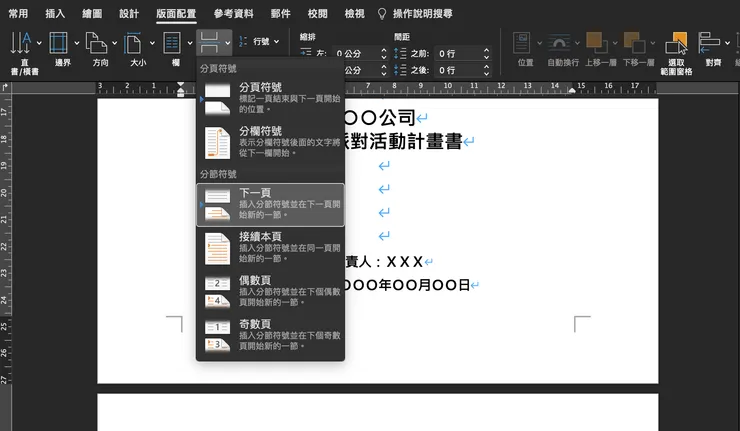Click the 大小 page size icon

[133, 43]
